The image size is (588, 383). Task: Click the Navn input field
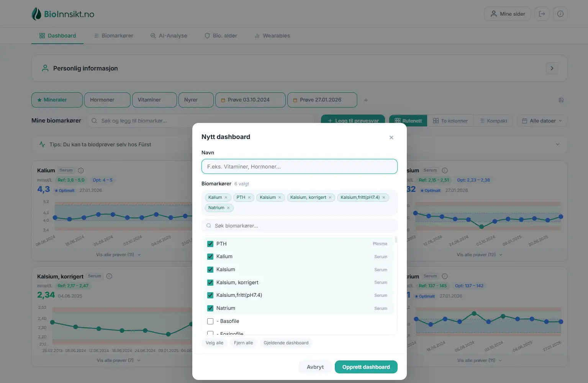point(300,167)
